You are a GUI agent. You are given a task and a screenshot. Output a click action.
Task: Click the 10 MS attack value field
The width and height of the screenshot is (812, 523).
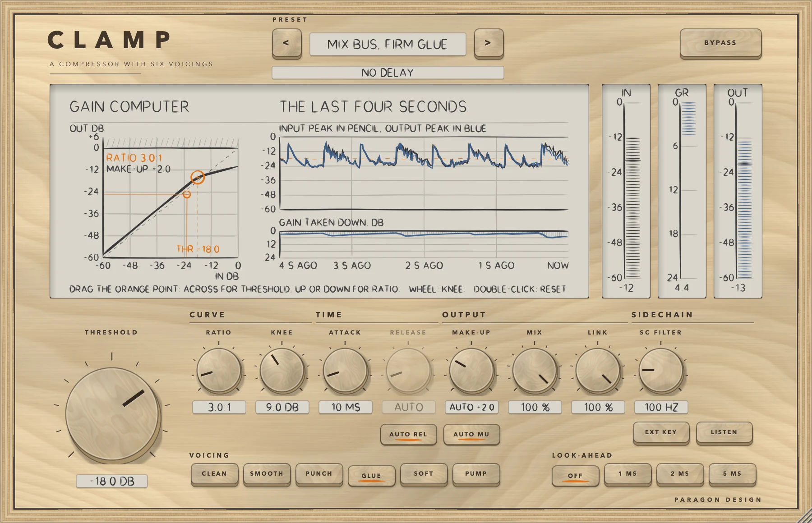(x=346, y=407)
